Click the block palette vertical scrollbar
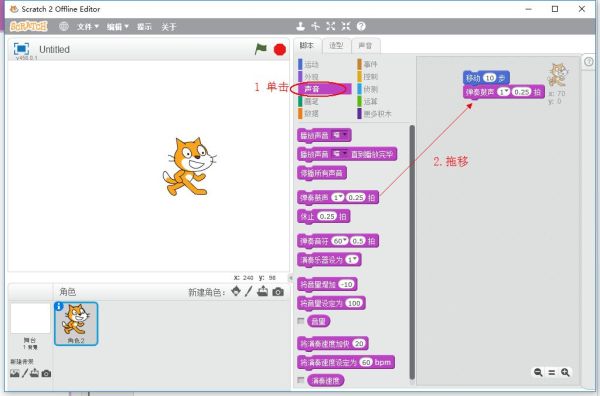 pyautogui.click(x=412, y=252)
